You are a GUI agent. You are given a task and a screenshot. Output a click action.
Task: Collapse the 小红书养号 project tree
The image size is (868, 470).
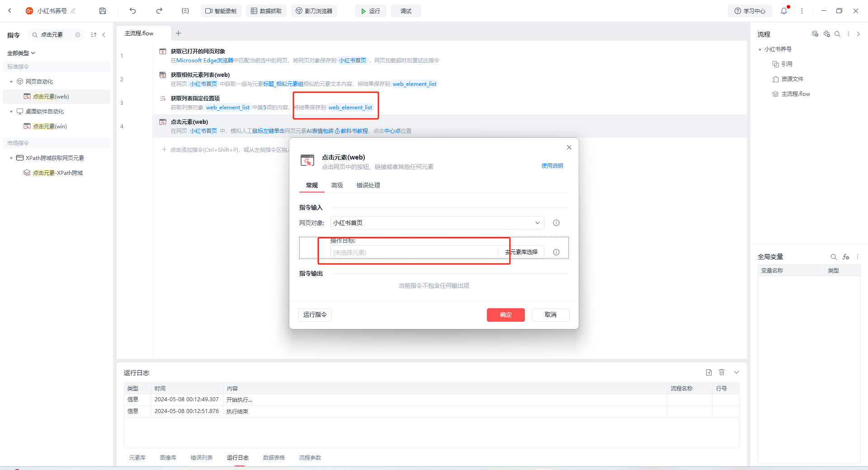(760, 49)
